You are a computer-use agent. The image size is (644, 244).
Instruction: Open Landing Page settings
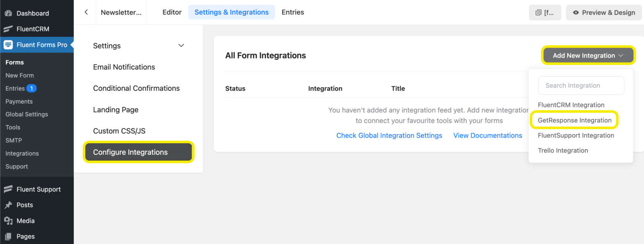tap(116, 110)
